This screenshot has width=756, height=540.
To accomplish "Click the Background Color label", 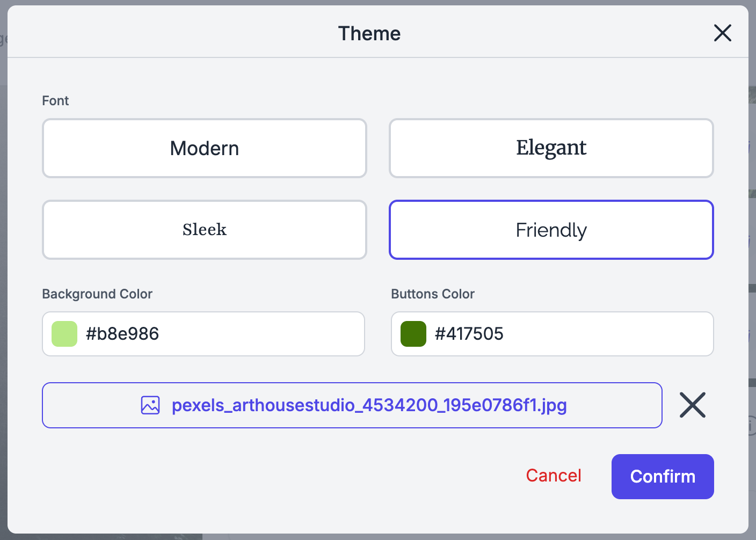I will point(97,294).
